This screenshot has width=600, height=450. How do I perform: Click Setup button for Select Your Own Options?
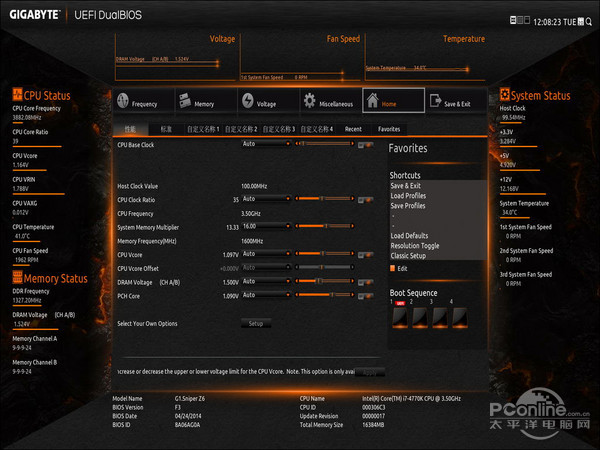coord(256,323)
